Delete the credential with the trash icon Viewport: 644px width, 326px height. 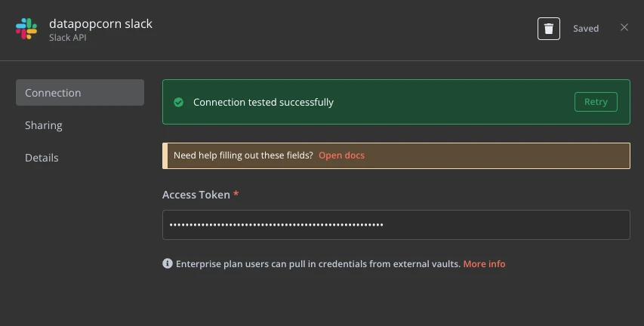coord(549,29)
